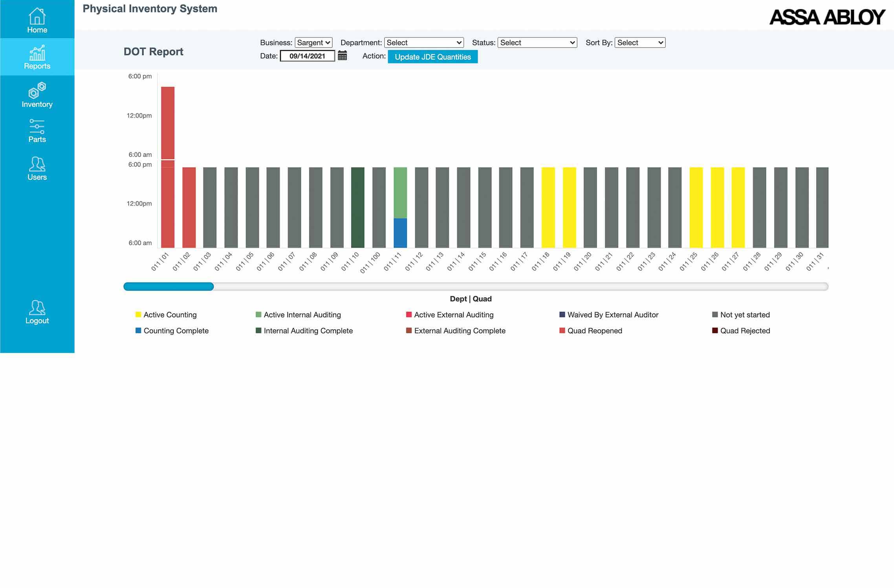Click the gray bar for 011|31

[x=822, y=207]
